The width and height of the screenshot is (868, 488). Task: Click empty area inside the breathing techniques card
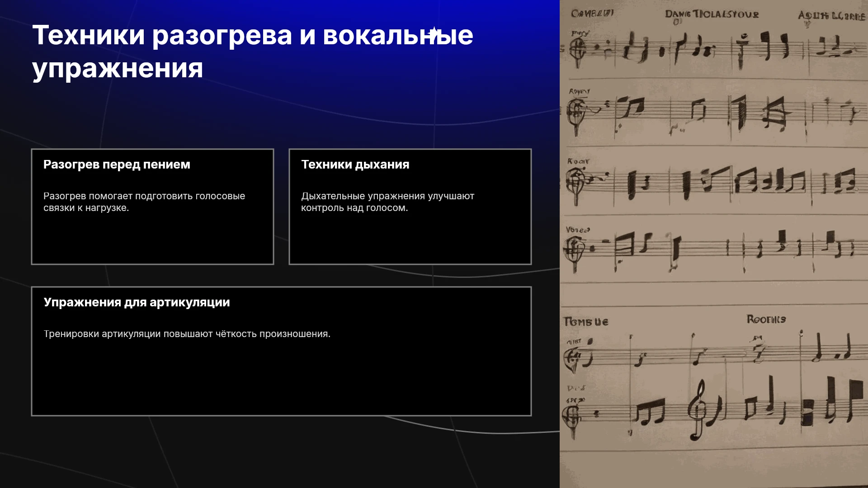(410, 239)
